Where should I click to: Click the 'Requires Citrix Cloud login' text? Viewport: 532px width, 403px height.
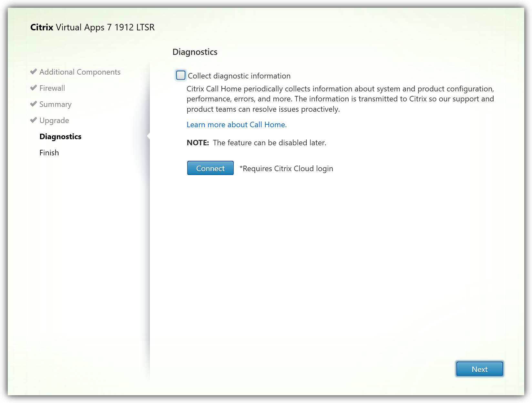[x=286, y=169]
